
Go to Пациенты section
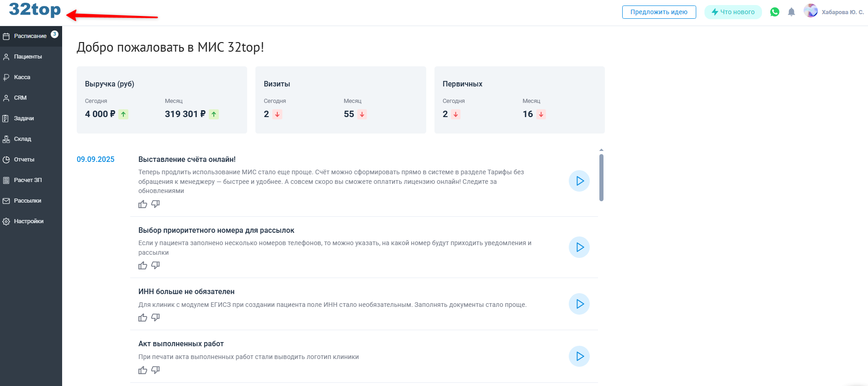(28, 57)
